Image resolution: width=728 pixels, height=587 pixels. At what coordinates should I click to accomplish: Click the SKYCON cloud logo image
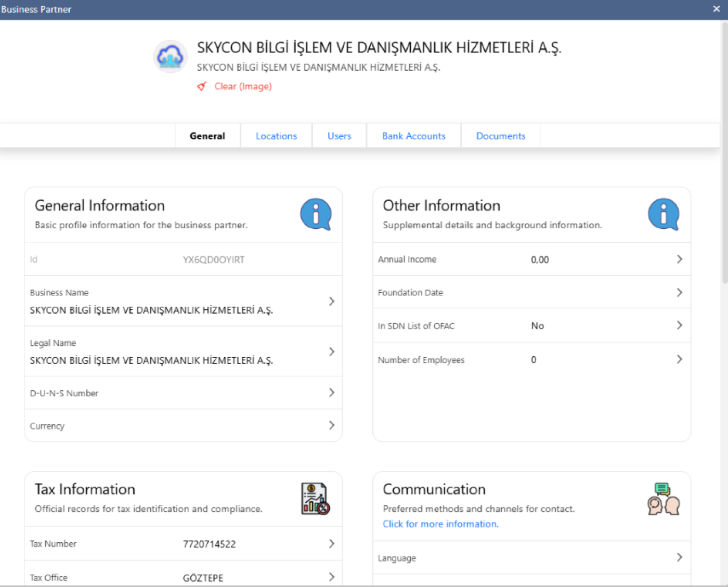pos(170,56)
